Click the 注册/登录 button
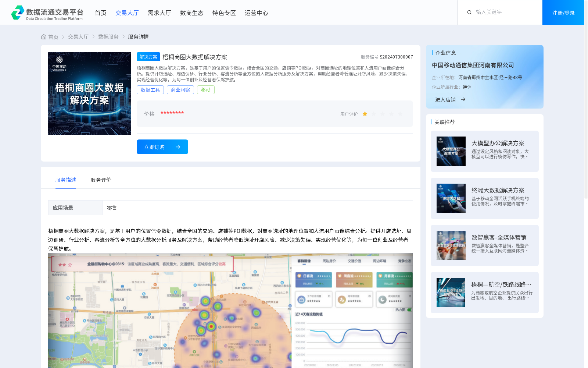Image resolution: width=588 pixels, height=368 pixels. point(563,13)
